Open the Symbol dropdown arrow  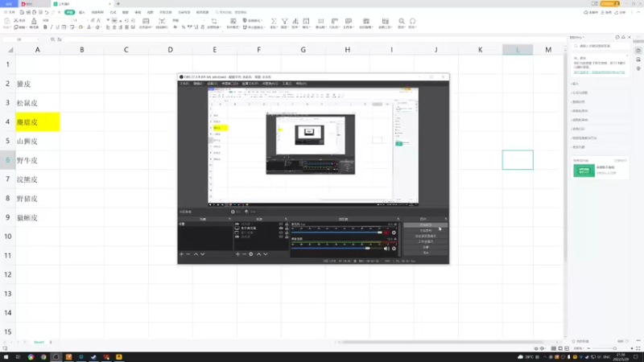415,27
